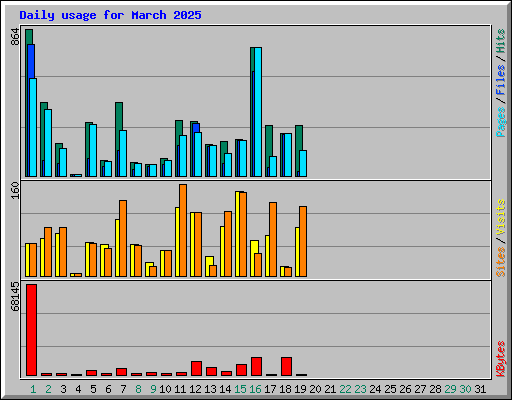Click the day 11 axis label
Image resolution: width=512 pixels, height=400 pixels.
click(x=180, y=389)
